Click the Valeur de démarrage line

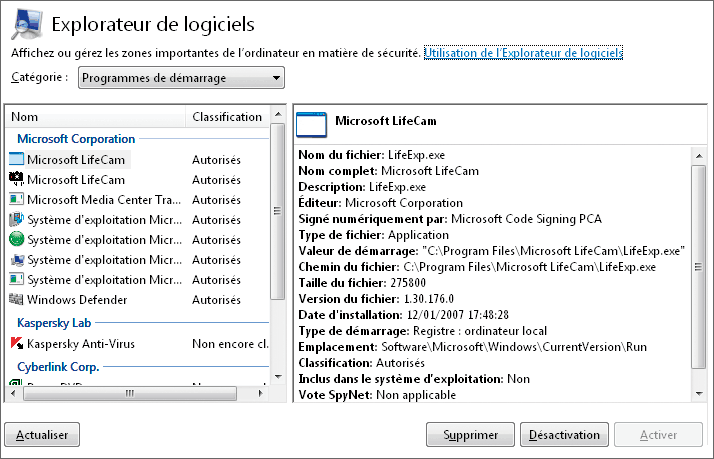click(492, 251)
